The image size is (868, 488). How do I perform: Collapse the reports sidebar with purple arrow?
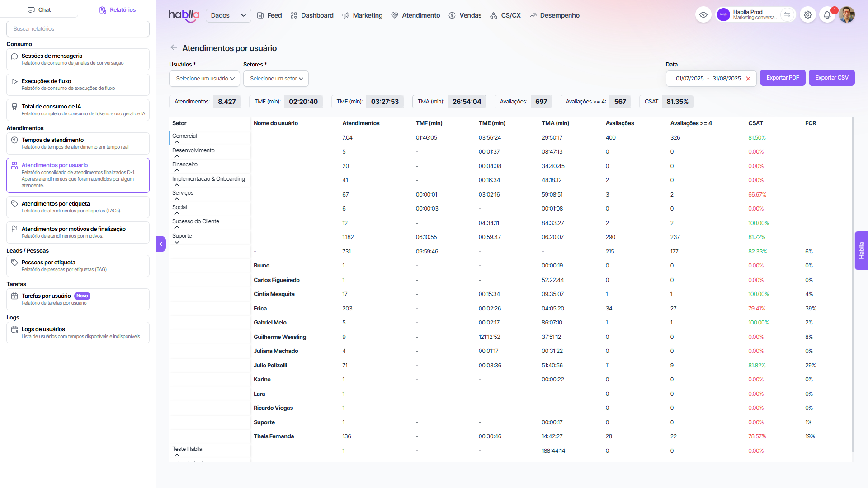pyautogui.click(x=161, y=244)
